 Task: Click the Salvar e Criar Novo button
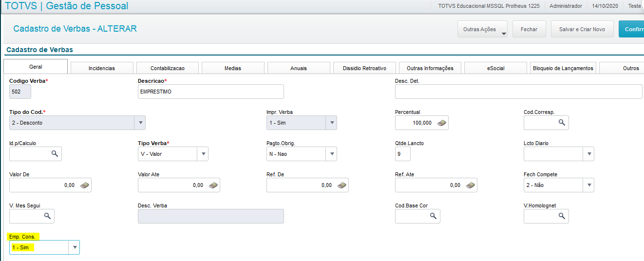(582, 29)
